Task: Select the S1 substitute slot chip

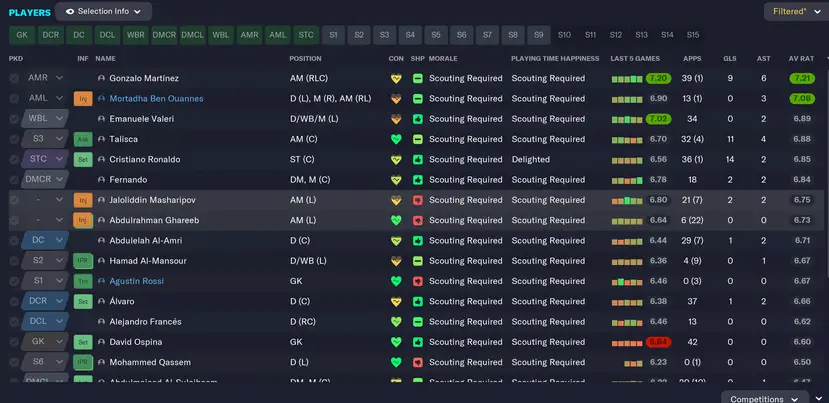Action: click(x=333, y=35)
